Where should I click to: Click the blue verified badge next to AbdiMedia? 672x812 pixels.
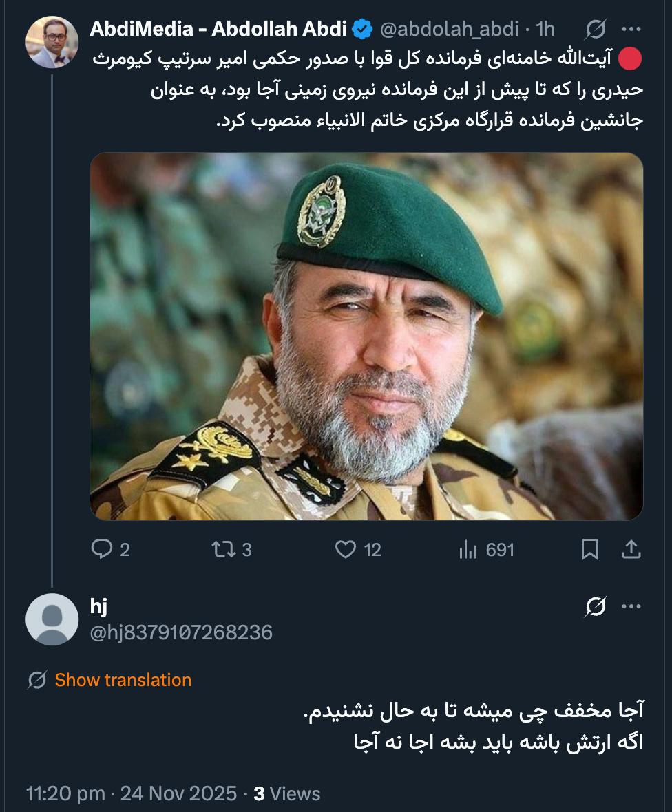pyautogui.click(x=359, y=29)
